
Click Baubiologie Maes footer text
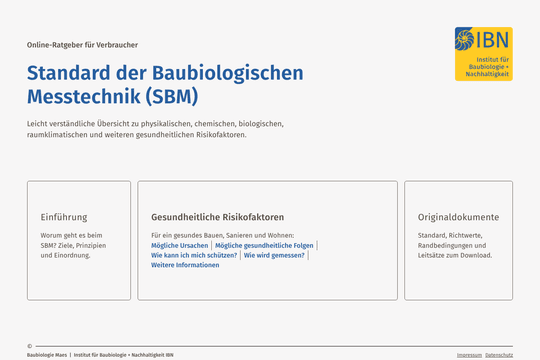tap(47, 355)
